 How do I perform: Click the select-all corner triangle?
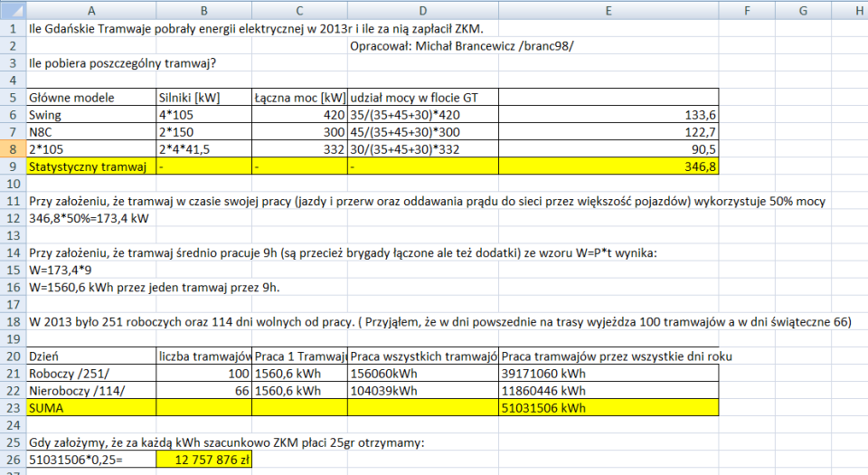coord(13,9)
